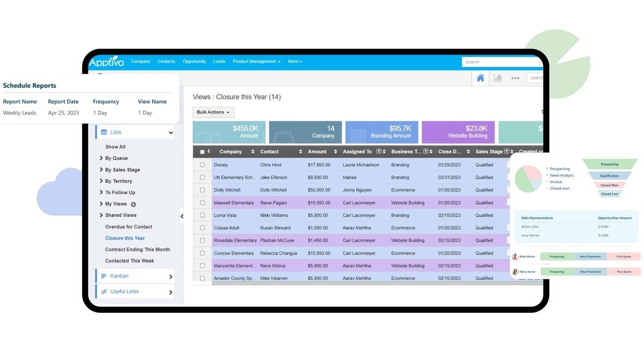Click the Assigned To column filter icon
This screenshot has height=358, width=644.
click(x=379, y=152)
